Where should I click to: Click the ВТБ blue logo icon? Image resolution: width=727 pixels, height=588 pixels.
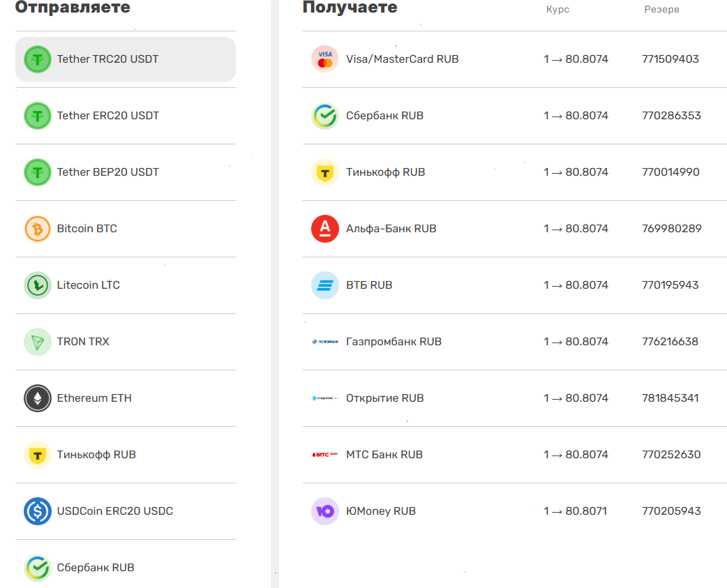tap(324, 285)
